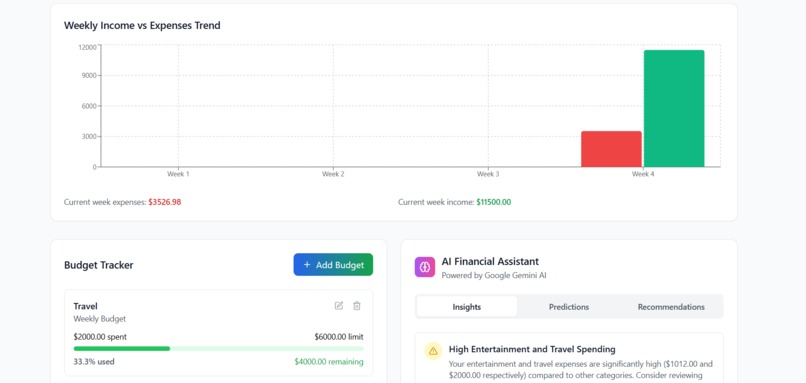The image size is (806, 383).
Task: Delete the Travel budget with trash icon
Action: (x=357, y=306)
